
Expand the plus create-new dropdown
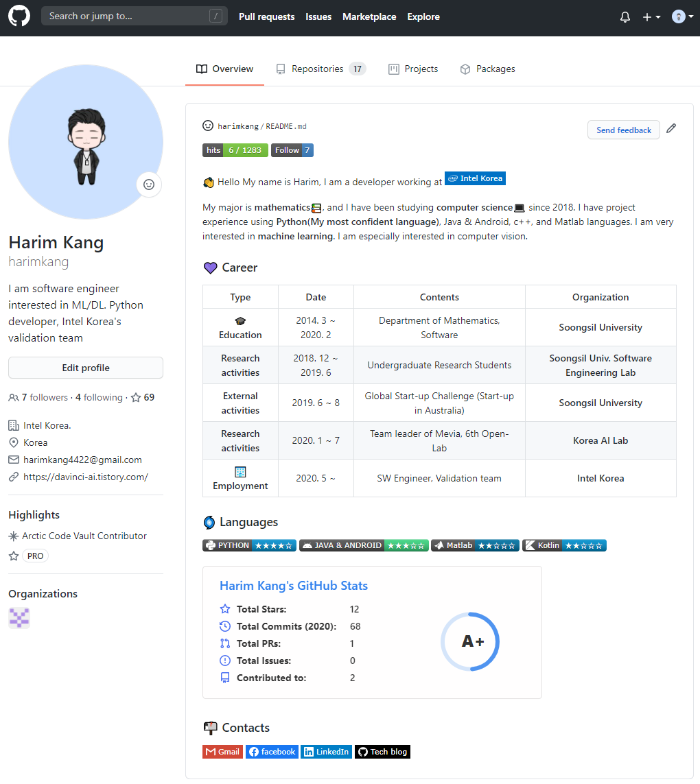[x=651, y=17]
